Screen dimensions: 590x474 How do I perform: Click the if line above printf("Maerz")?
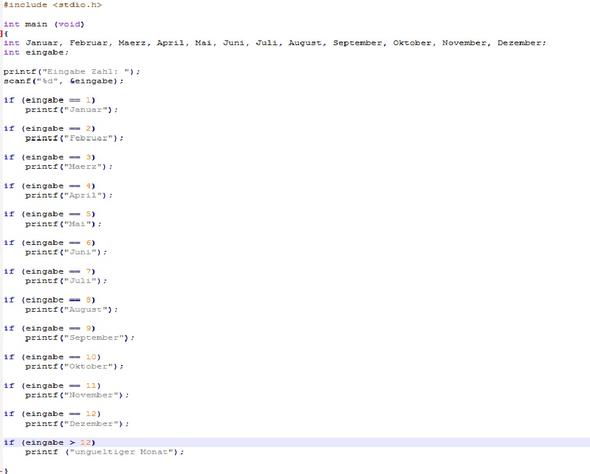coord(49,157)
